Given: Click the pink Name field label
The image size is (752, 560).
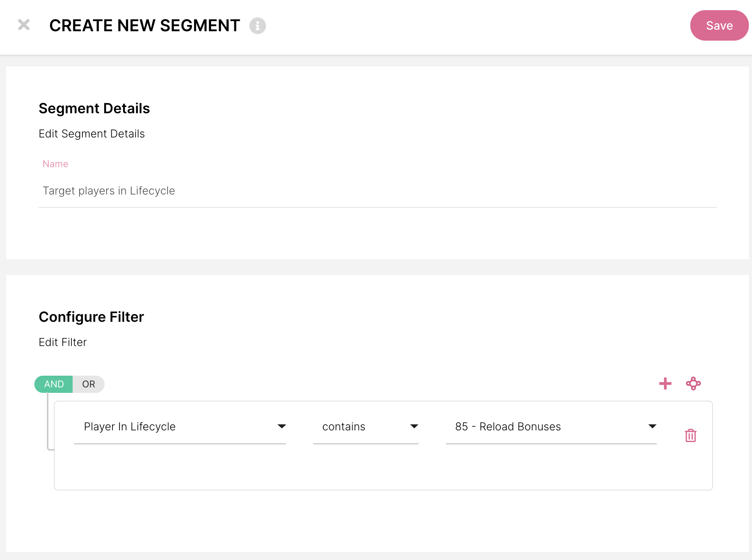Looking at the screenshot, I should (55, 164).
